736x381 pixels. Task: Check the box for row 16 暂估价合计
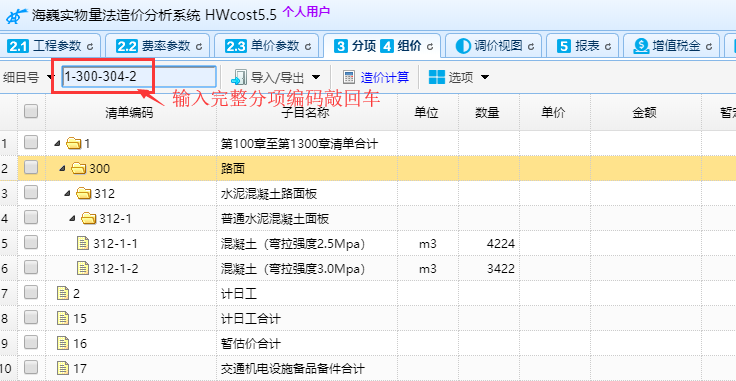coord(31,343)
